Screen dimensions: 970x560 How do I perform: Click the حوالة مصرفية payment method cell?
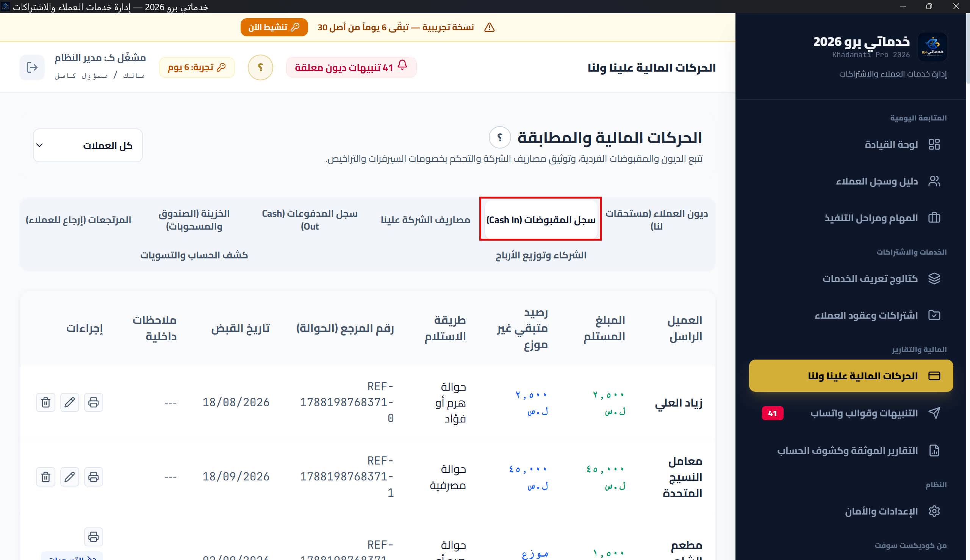point(448,477)
